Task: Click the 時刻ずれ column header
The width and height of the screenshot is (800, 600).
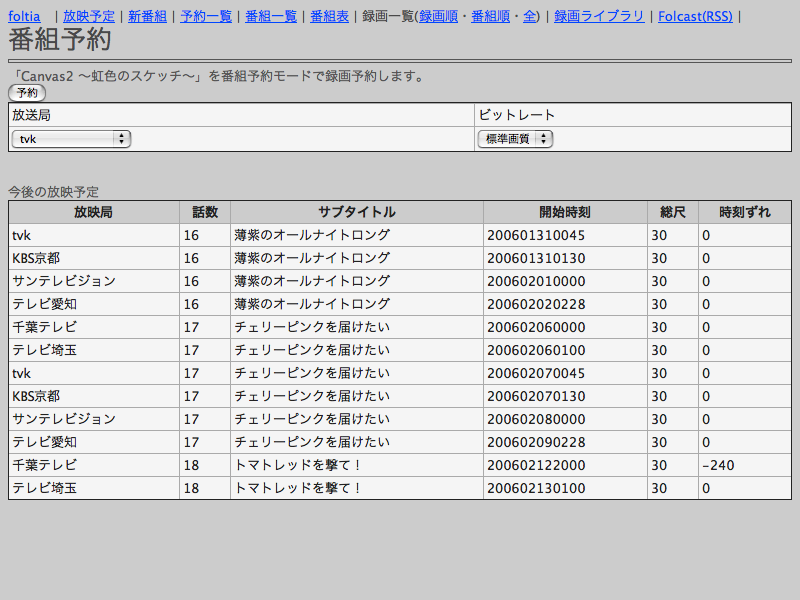Action: (x=744, y=212)
